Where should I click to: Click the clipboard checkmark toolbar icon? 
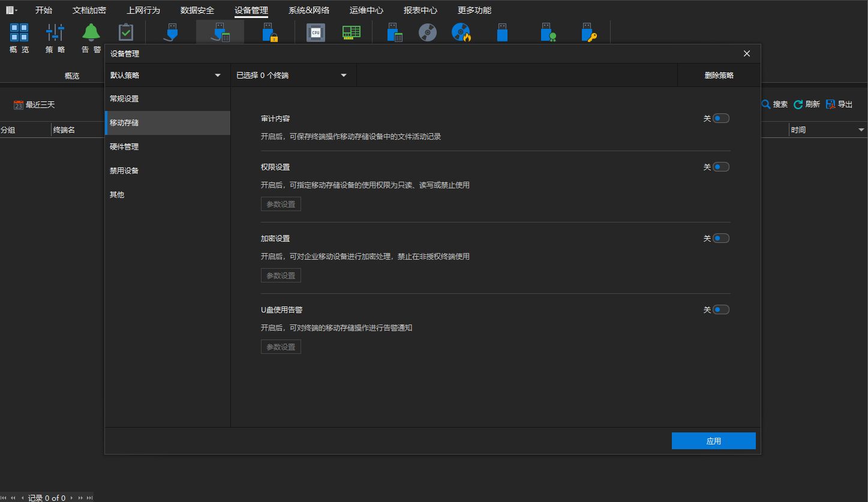click(x=126, y=32)
